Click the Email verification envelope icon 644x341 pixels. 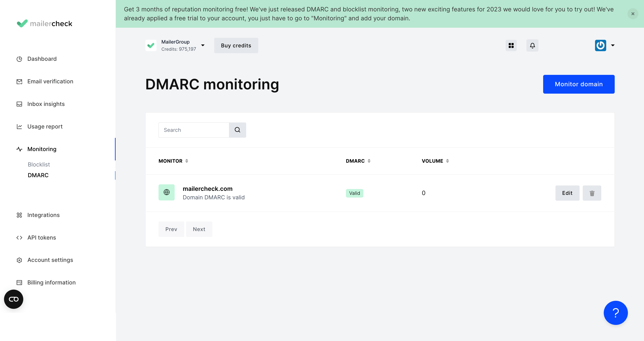[19, 82]
